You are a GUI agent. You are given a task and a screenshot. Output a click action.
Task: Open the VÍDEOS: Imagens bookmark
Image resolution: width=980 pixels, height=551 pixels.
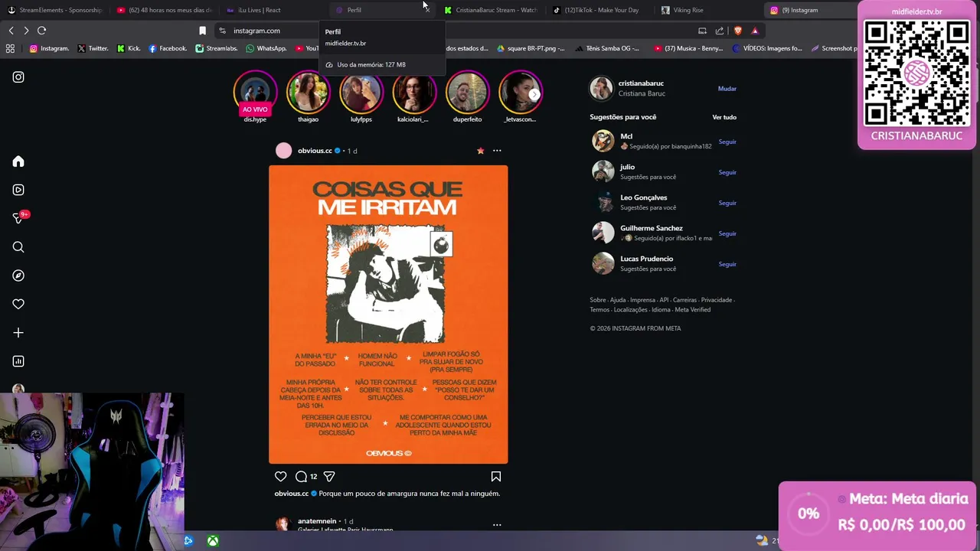767,48
